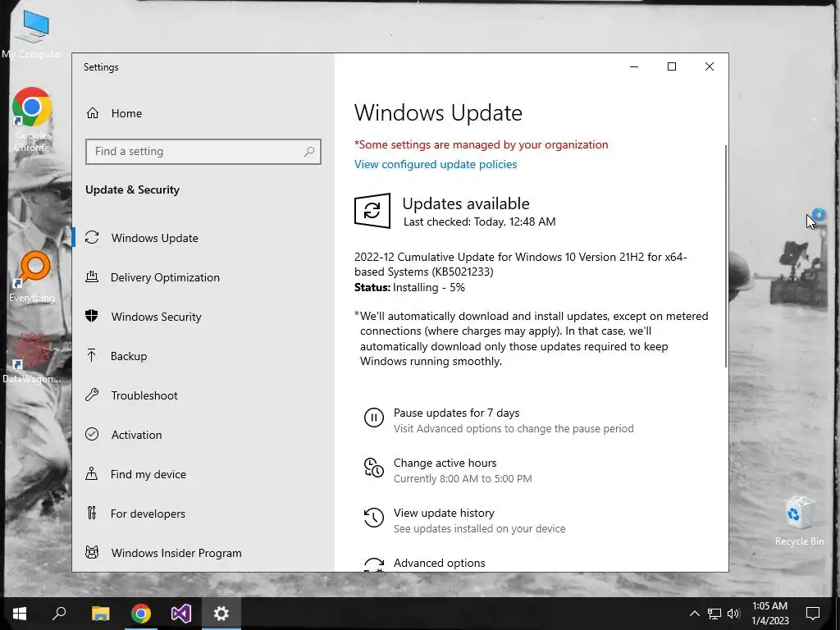Click the clock icon for active hours
The height and width of the screenshot is (630, 840).
tap(374, 467)
